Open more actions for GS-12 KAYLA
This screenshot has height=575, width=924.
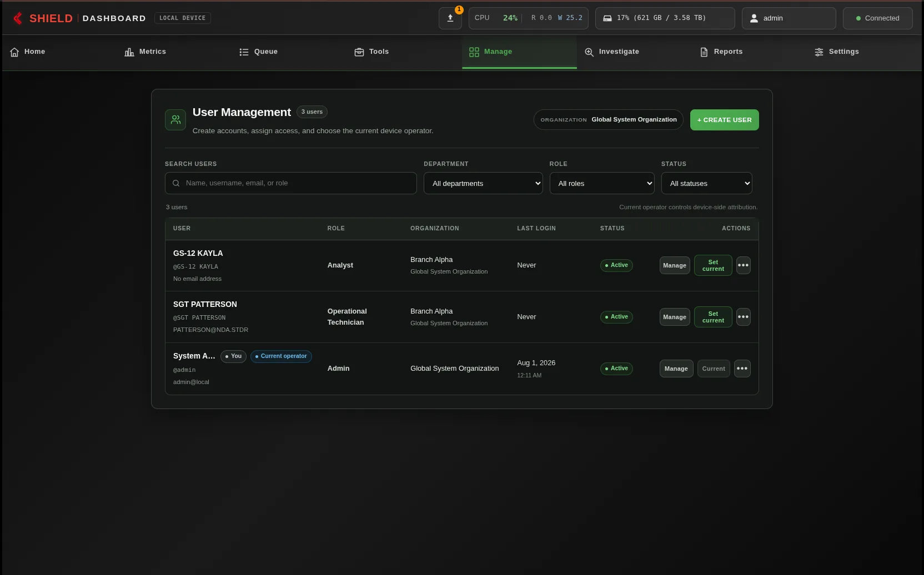pos(743,265)
